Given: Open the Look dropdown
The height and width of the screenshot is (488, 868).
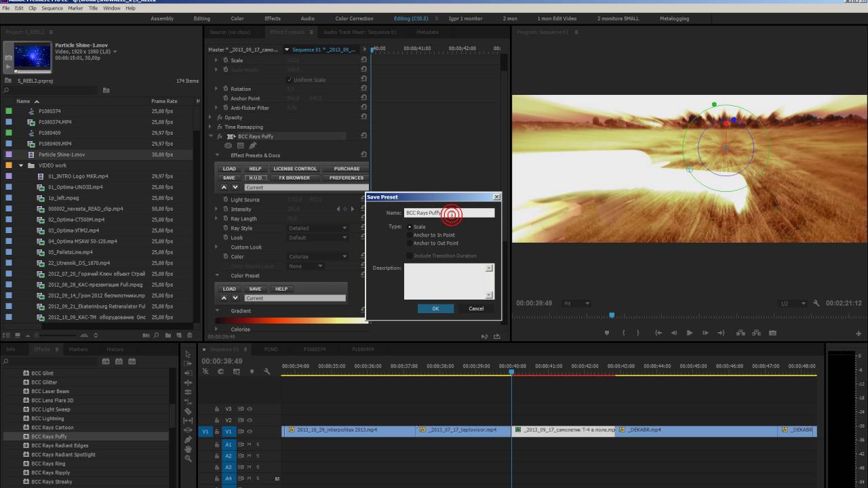Looking at the screenshot, I should pyautogui.click(x=318, y=238).
